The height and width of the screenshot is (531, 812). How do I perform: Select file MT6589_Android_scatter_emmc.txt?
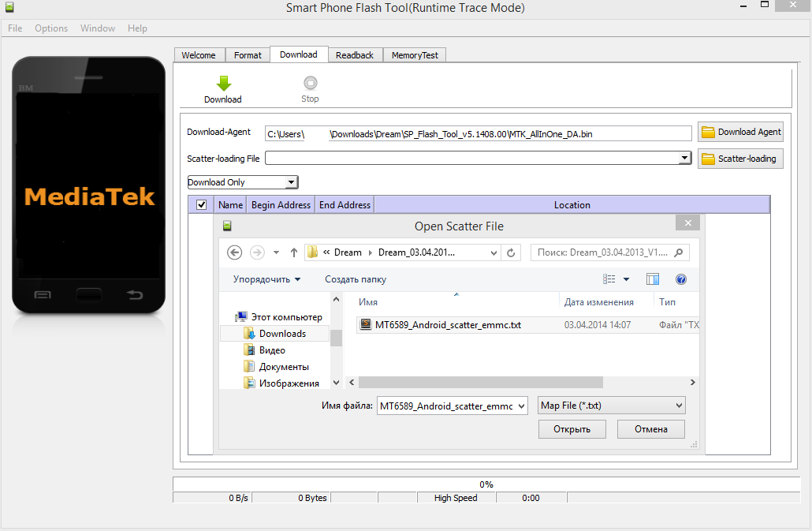(x=527, y=325)
